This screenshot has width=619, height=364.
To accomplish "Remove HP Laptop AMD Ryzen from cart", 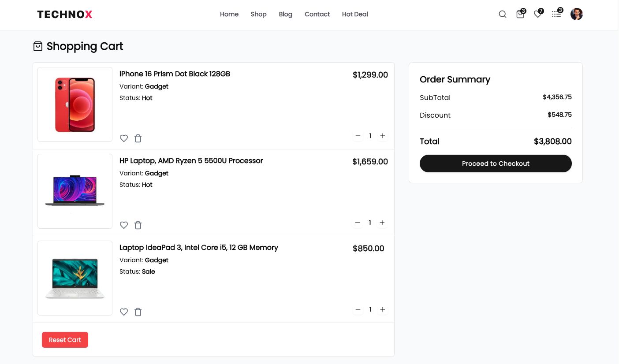I will coord(138,225).
